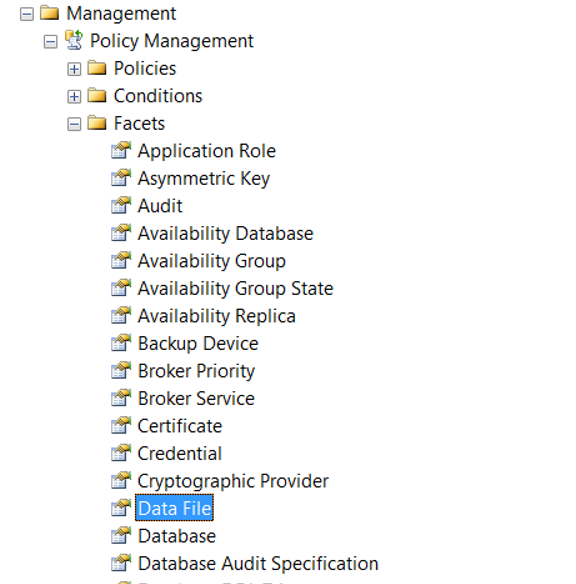This screenshot has width=576, height=584.
Task: Click the Audit facet icon
Action: point(121,206)
